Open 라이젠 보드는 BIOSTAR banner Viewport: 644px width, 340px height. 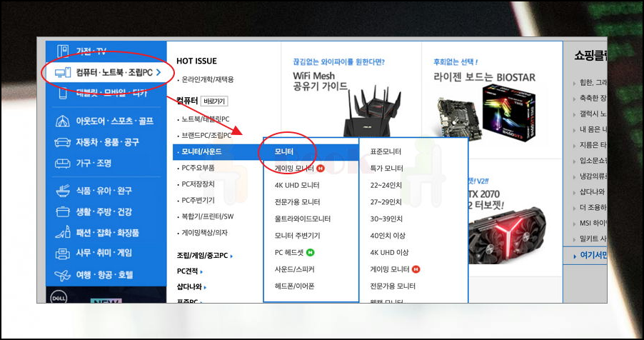point(490,100)
